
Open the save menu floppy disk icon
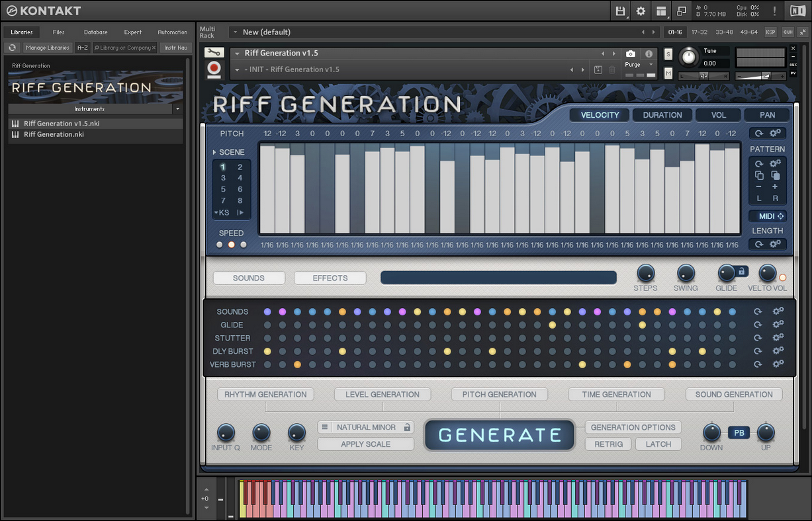pos(620,11)
